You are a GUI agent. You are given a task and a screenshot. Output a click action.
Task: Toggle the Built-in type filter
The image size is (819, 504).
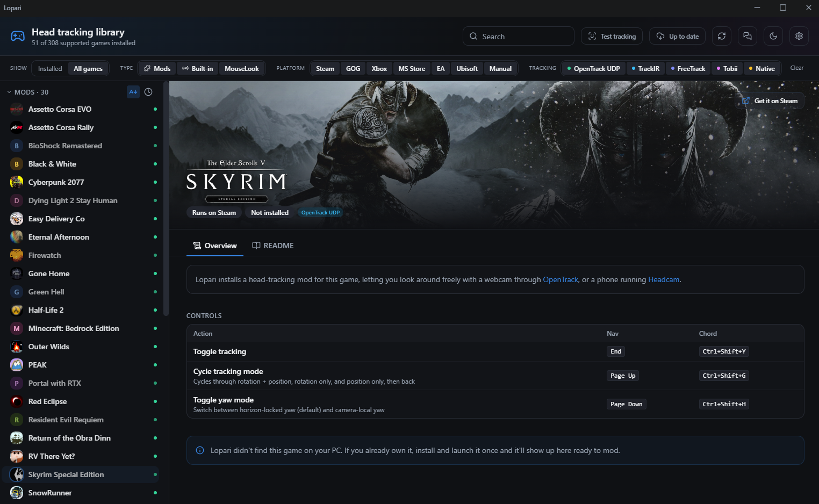pos(198,69)
